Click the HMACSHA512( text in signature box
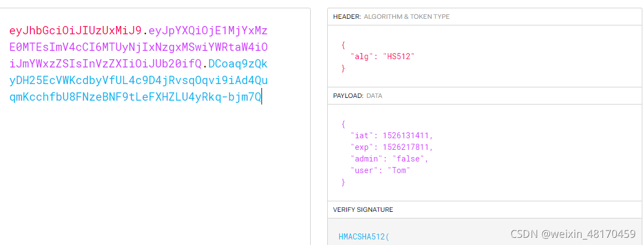 (x=364, y=236)
